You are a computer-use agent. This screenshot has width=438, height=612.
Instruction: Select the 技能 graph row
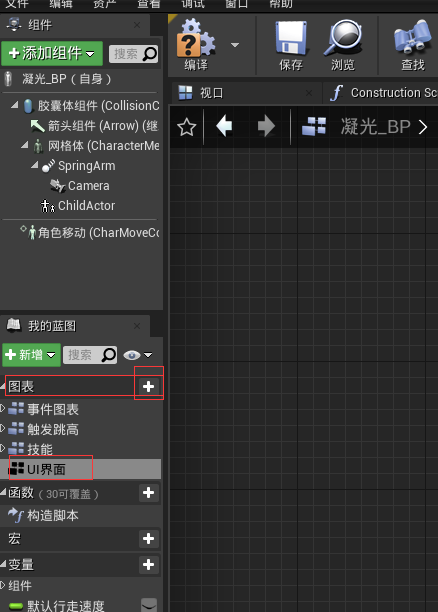(x=81, y=449)
